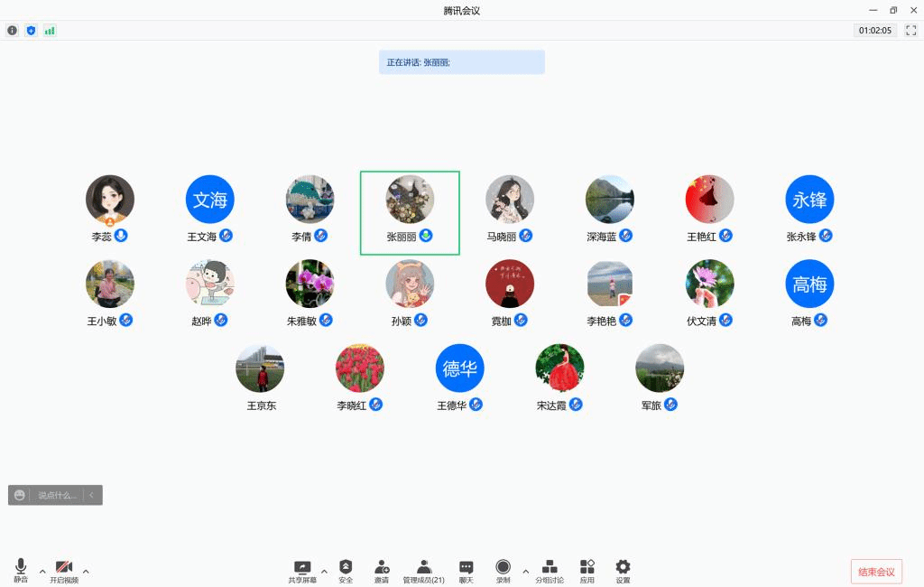Click the 说点什么 message input box
The height and width of the screenshot is (587, 924).
[57, 495]
